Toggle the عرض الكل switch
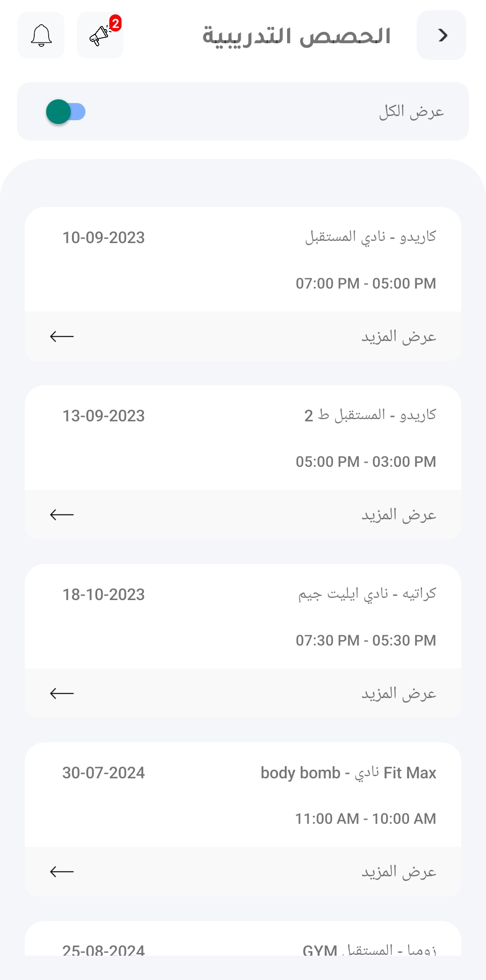 (66, 112)
